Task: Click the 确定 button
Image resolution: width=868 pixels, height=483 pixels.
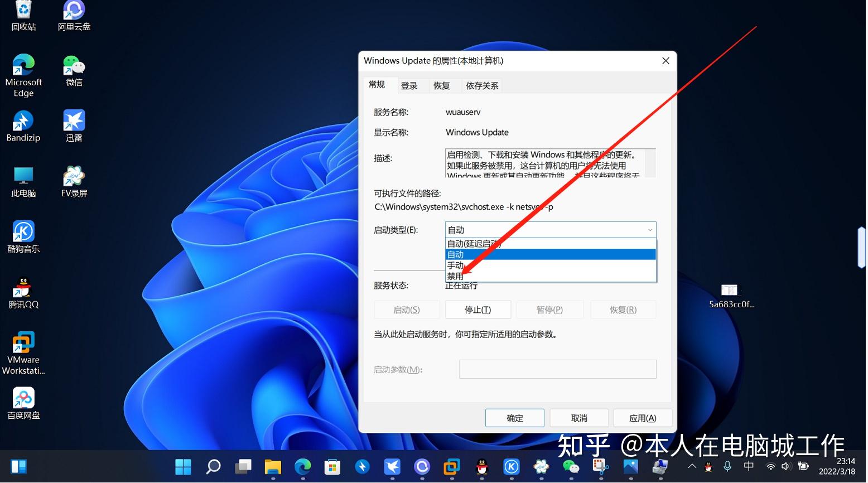Action: click(x=515, y=418)
